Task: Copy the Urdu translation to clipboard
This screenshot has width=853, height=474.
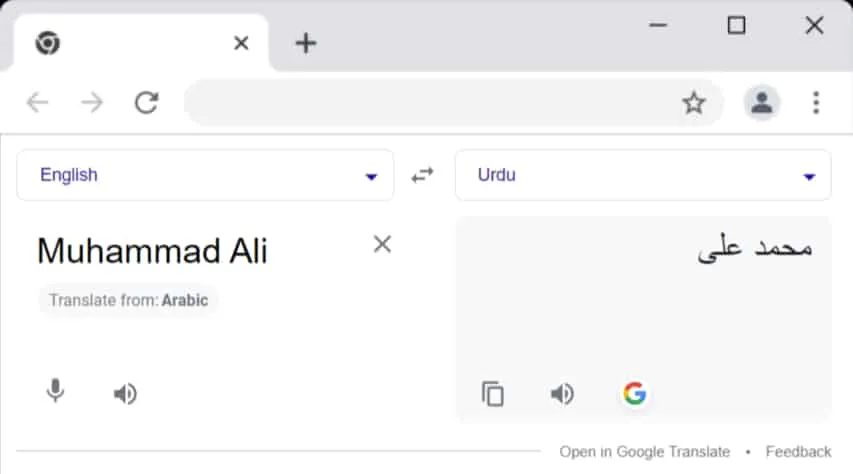Action: click(x=493, y=393)
